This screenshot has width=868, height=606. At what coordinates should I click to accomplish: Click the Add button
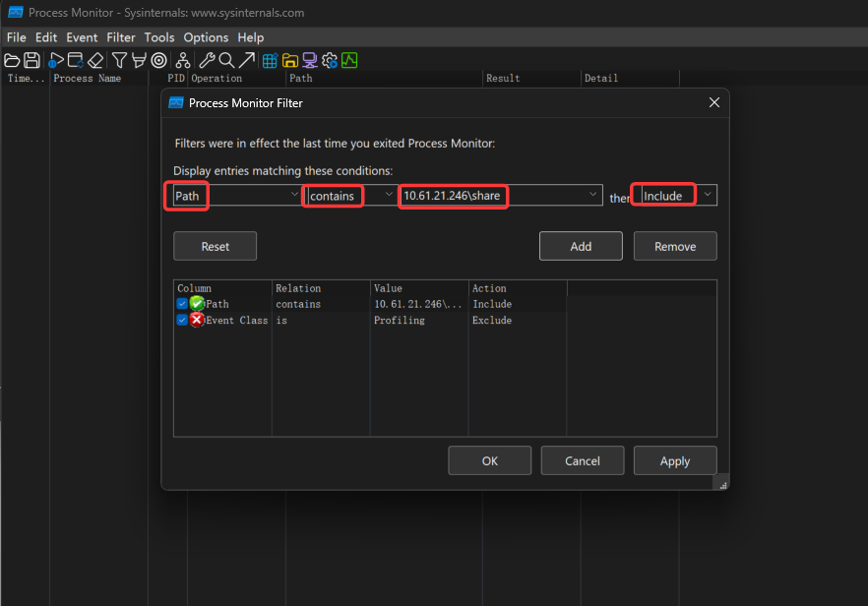(581, 246)
